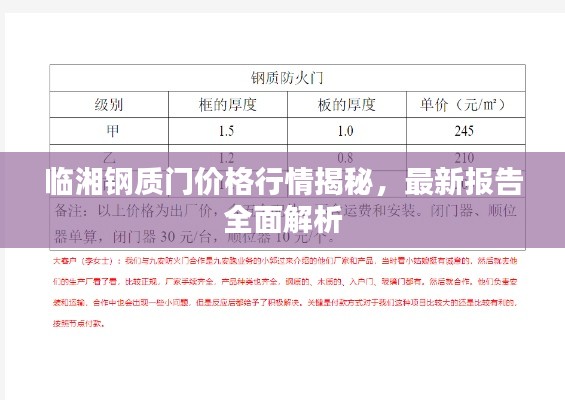Select the 板的厚度 column header
Viewport: 565px width, 400px height.
346,105
